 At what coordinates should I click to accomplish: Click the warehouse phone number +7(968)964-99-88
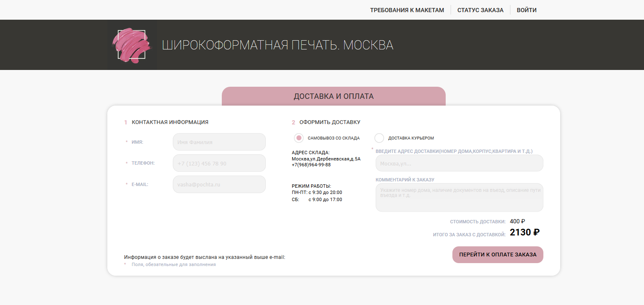[x=312, y=165]
